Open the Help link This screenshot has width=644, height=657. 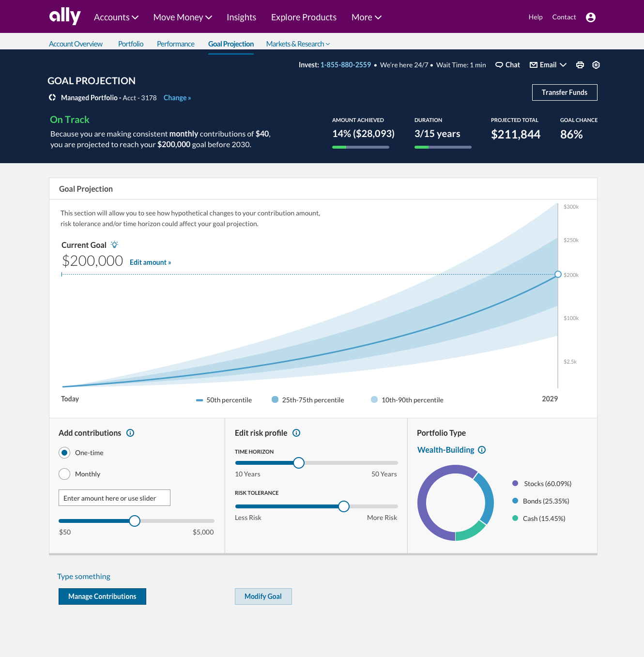coord(536,17)
